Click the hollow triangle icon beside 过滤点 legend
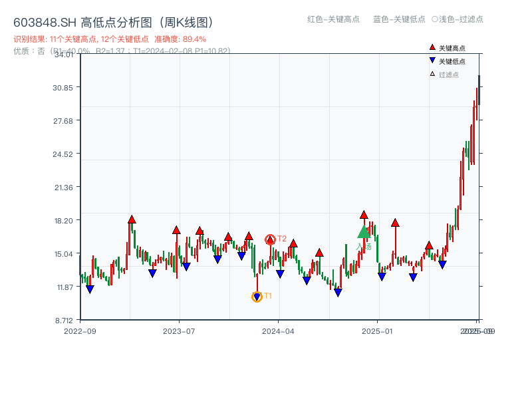The width and height of the screenshot is (532, 399). coord(432,74)
